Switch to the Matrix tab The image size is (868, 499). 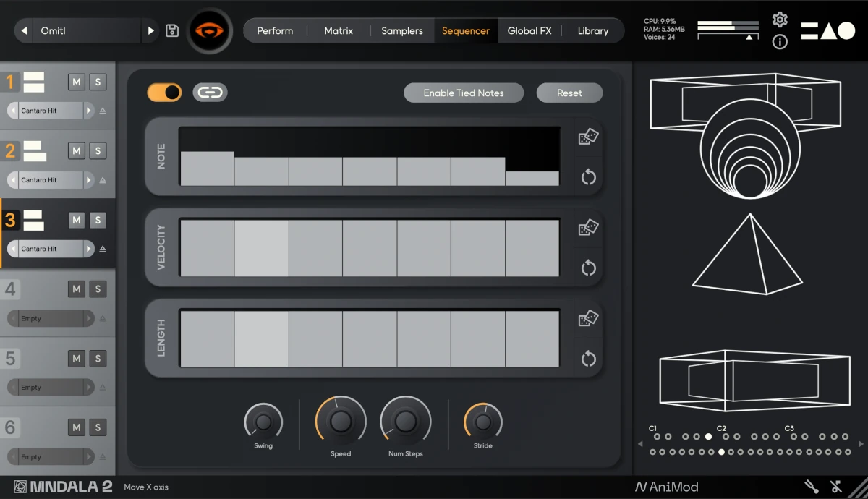338,30
